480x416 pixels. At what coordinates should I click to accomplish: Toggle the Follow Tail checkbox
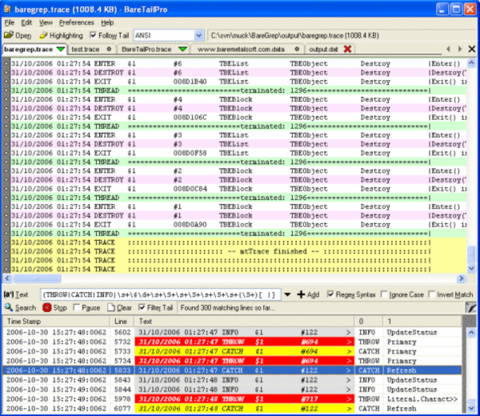click(93, 35)
